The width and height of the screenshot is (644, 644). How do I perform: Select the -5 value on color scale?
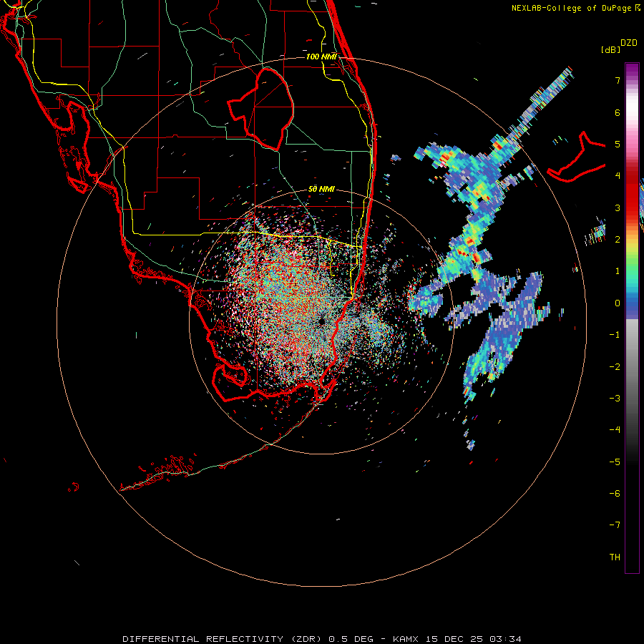[x=615, y=462]
